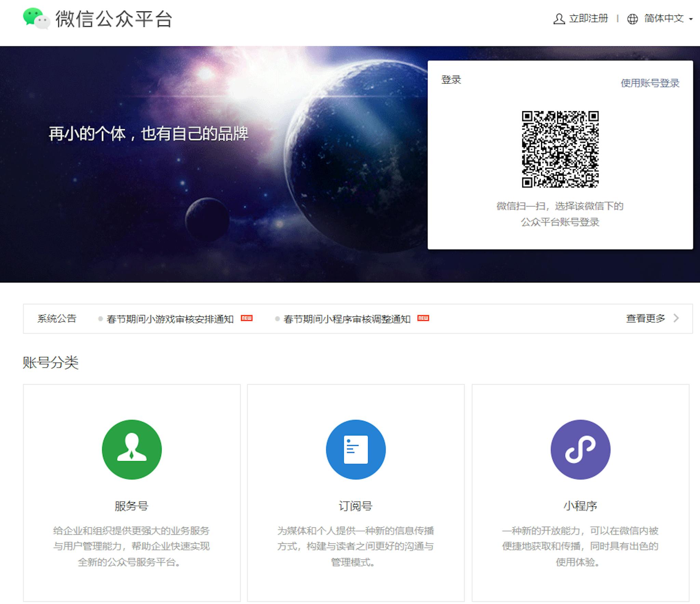Switch to 使用账号登录 account login
The image size is (700, 604).
[x=650, y=83]
